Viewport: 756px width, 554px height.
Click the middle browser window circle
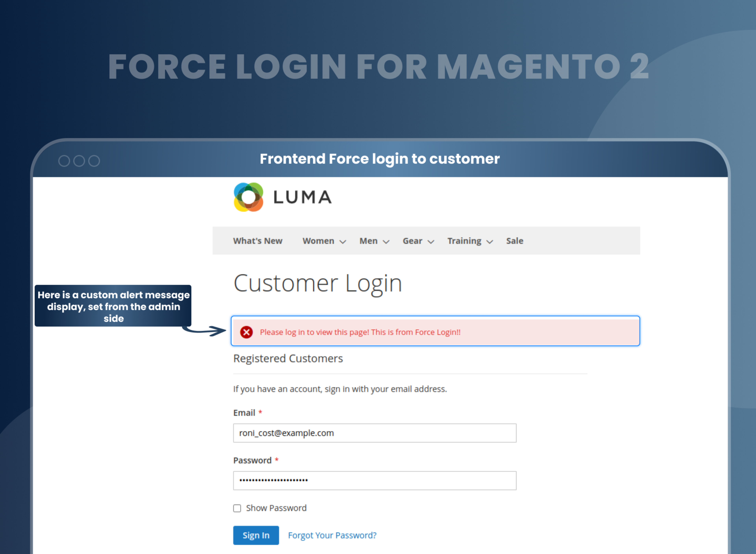(x=79, y=161)
